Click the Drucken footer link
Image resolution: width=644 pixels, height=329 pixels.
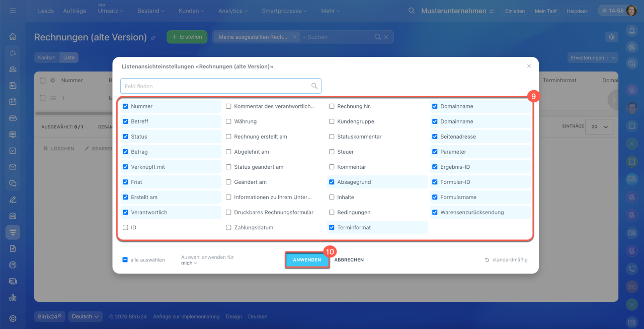pyautogui.click(x=258, y=316)
